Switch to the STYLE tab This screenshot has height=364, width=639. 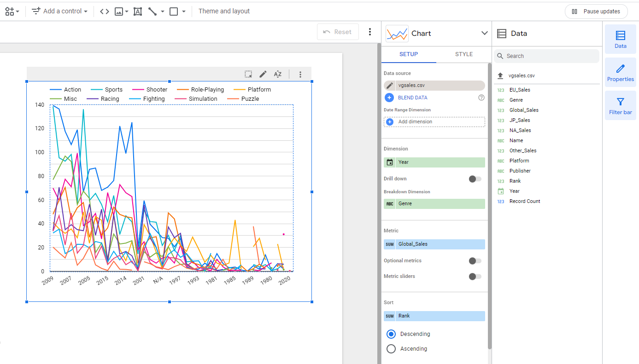click(463, 54)
